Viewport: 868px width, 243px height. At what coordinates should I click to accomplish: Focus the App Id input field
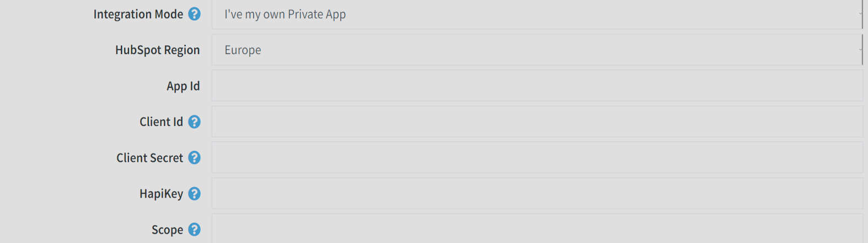click(537, 86)
